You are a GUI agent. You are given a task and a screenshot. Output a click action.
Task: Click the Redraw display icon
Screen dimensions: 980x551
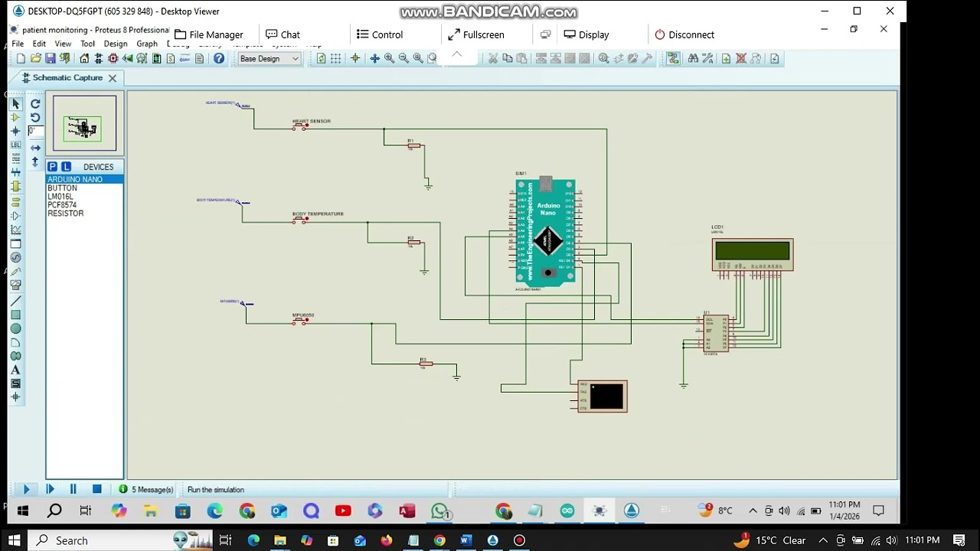point(321,58)
